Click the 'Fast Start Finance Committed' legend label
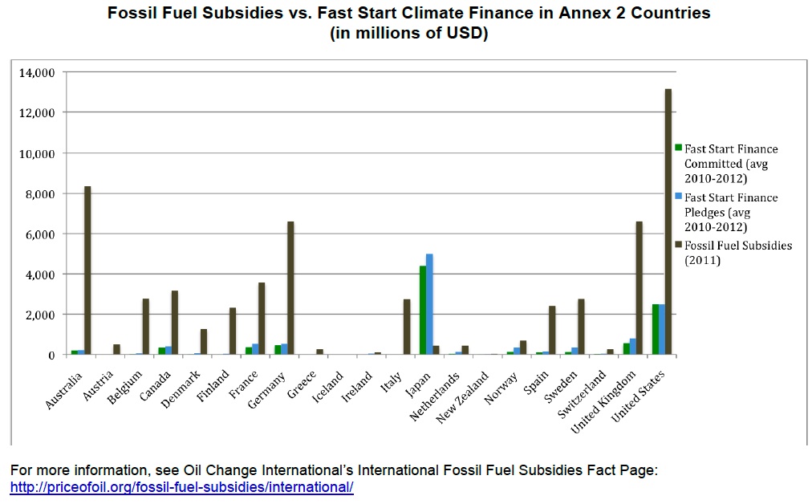This screenshot has width=812, height=504. point(731,164)
